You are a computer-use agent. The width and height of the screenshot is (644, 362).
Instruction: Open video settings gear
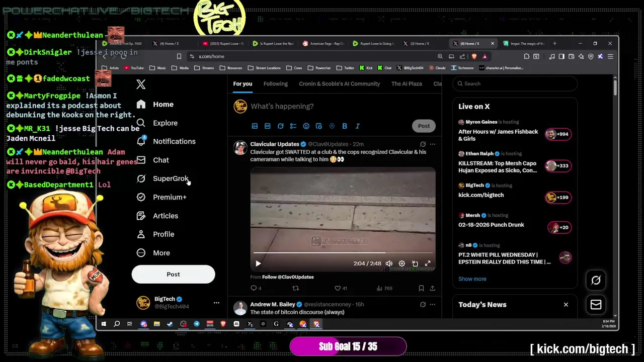[401, 263]
